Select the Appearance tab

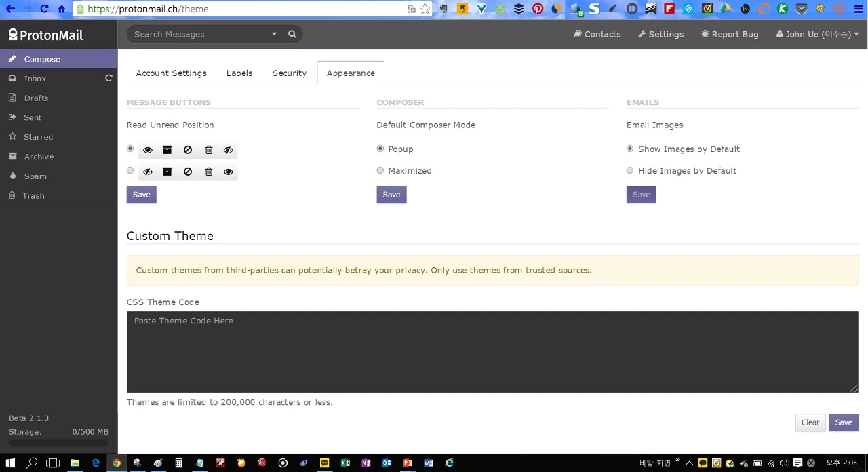[x=351, y=73]
